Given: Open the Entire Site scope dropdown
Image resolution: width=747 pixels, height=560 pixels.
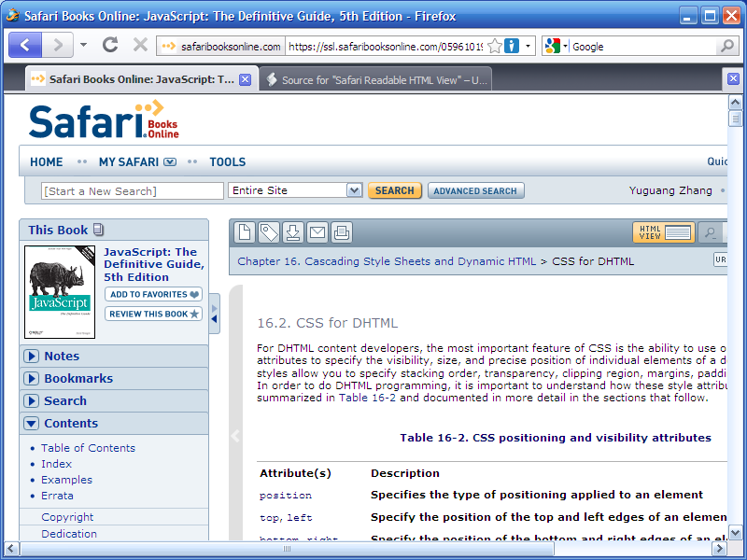Looking at the screenshot, I should pyautogui.click(x=295, y=190).
